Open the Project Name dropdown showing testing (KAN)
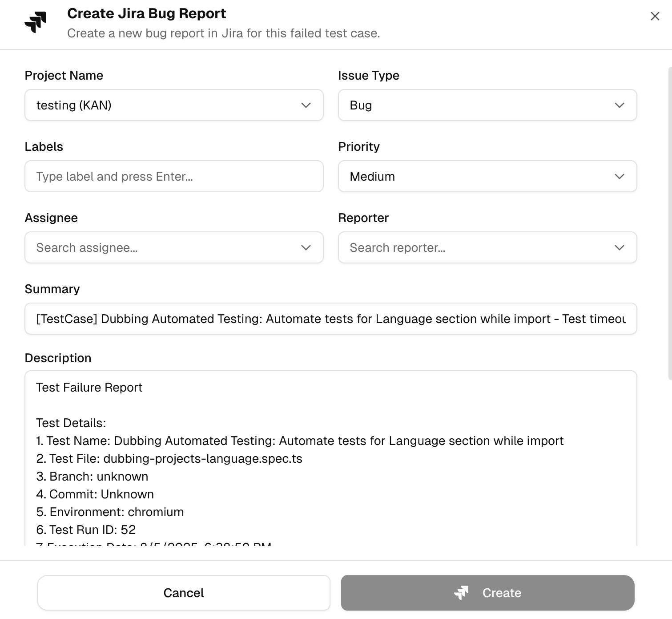The image size is (672, 619). [x=174, y=105]
